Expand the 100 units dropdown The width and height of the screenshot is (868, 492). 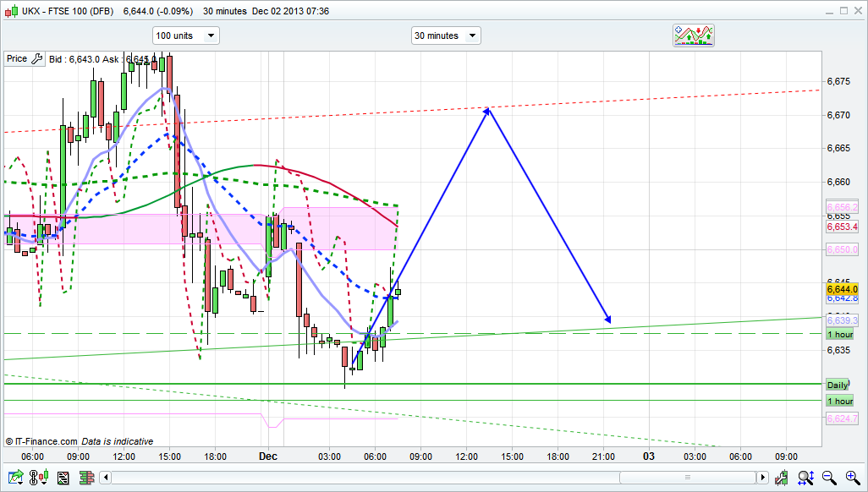pos(185,36)
